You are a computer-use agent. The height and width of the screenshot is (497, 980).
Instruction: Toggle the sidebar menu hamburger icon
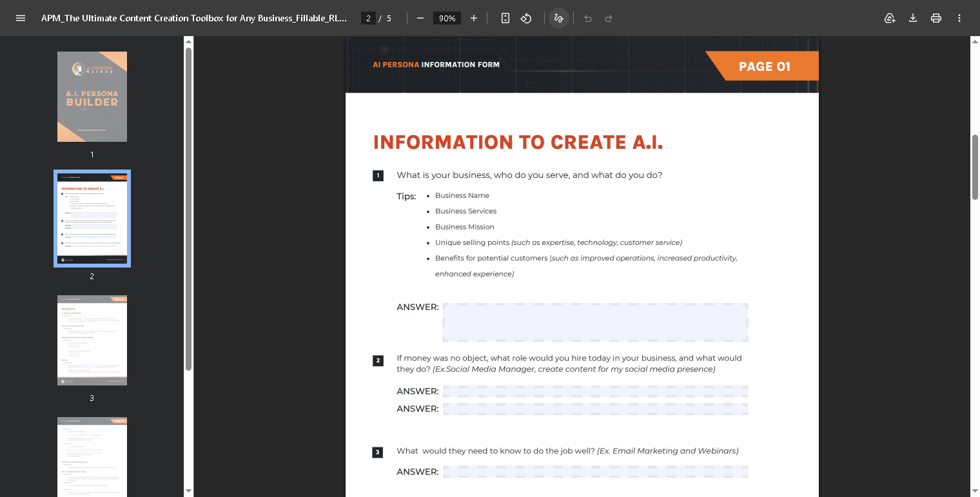21,18
